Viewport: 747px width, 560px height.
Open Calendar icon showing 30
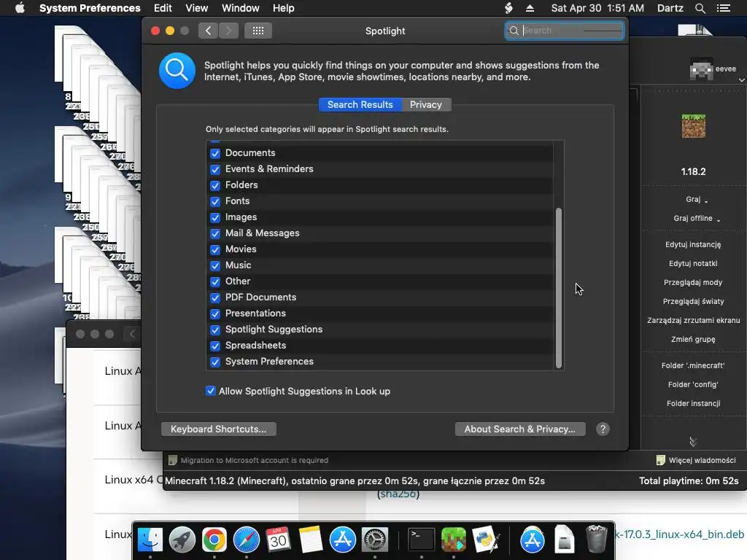tap(278, 540)
